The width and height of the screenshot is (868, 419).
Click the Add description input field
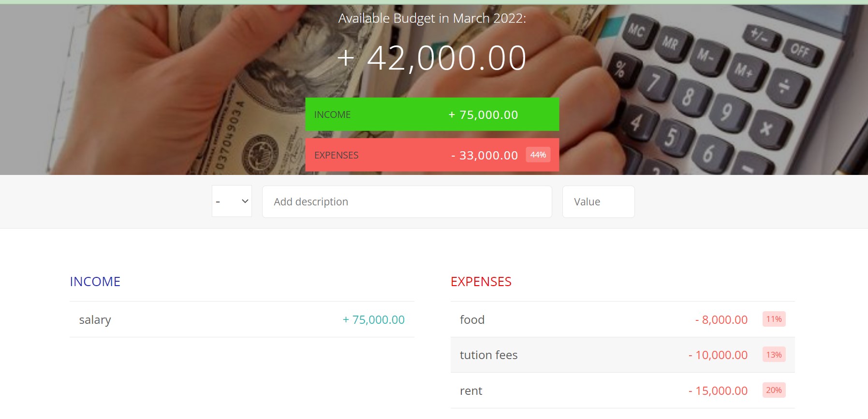coord(406,202)
